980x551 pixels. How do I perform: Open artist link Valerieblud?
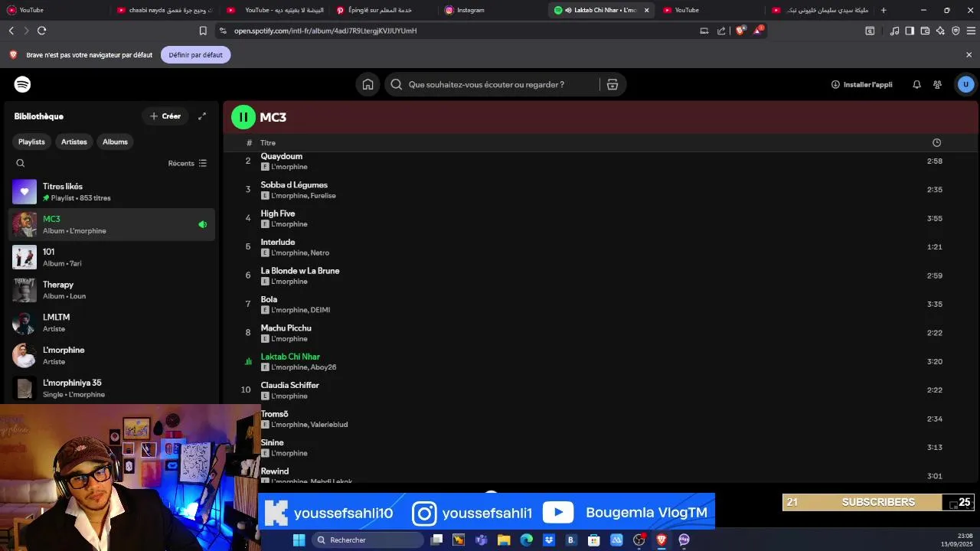[329, 425]
